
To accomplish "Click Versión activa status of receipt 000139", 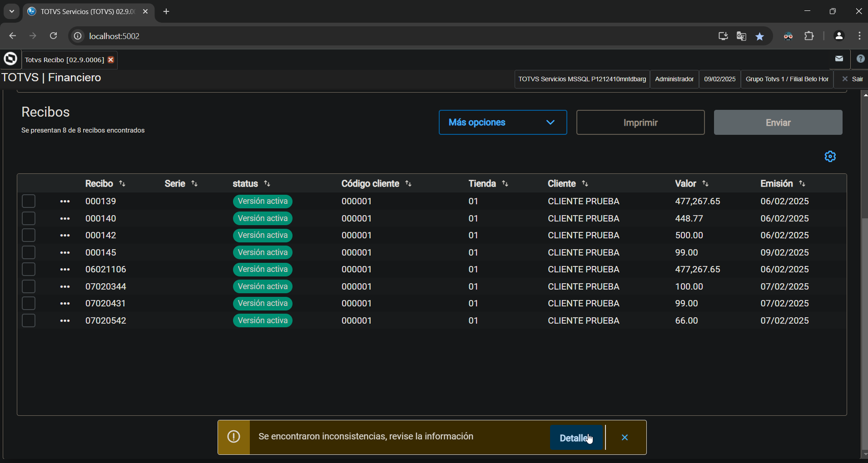I will coord(263,201).
